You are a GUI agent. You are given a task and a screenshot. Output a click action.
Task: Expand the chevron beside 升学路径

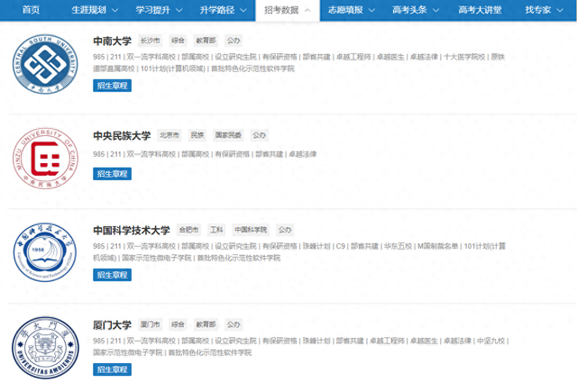(243, 10)
